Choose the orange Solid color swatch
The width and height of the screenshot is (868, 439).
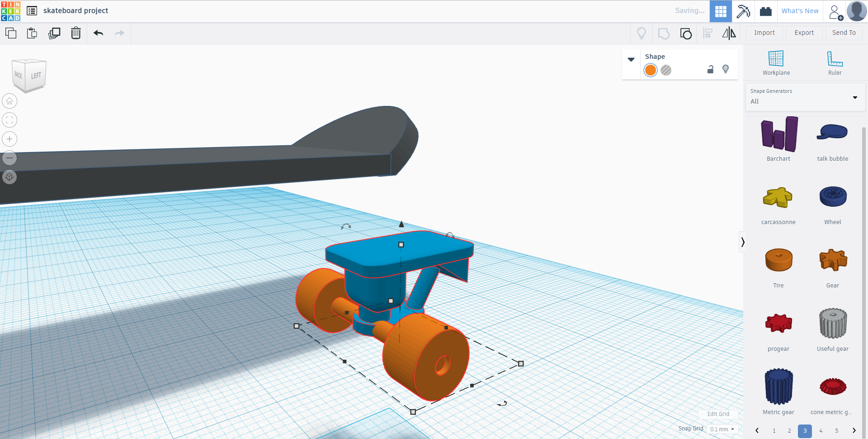point(651,70)
